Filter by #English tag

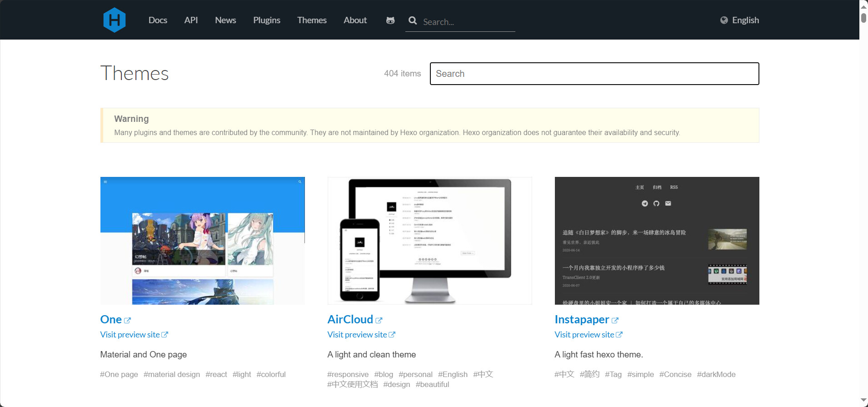tap(453, 374)
